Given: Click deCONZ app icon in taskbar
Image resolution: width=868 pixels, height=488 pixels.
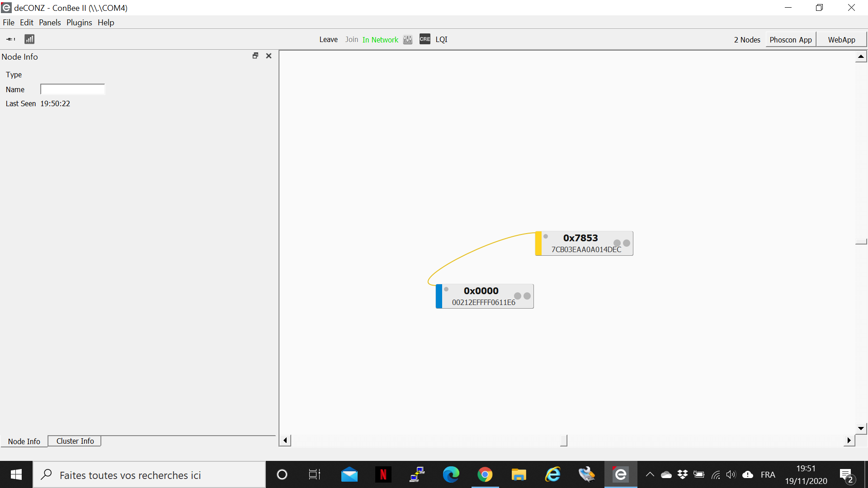Looking at the screenshot, I should point(621,474).
